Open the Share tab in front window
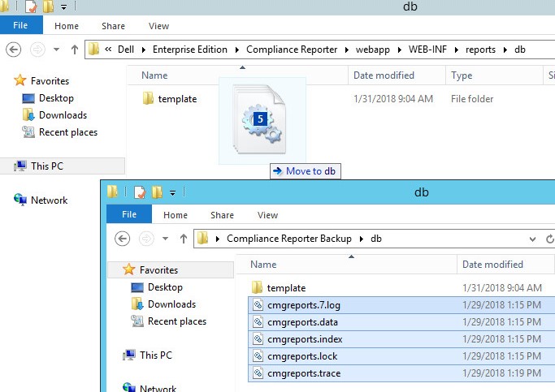Viewport: 555px width, 392px height. (222, 215)
